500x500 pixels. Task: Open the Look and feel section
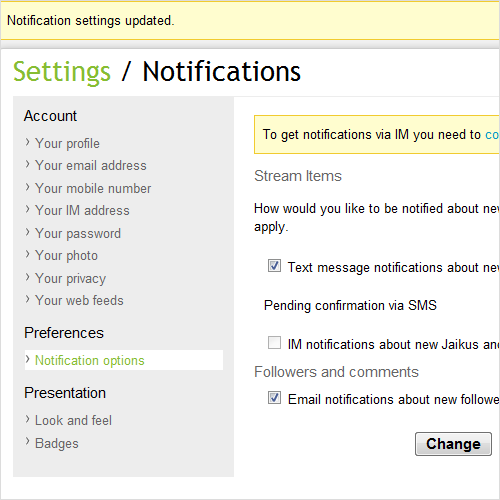coord(73,420)
